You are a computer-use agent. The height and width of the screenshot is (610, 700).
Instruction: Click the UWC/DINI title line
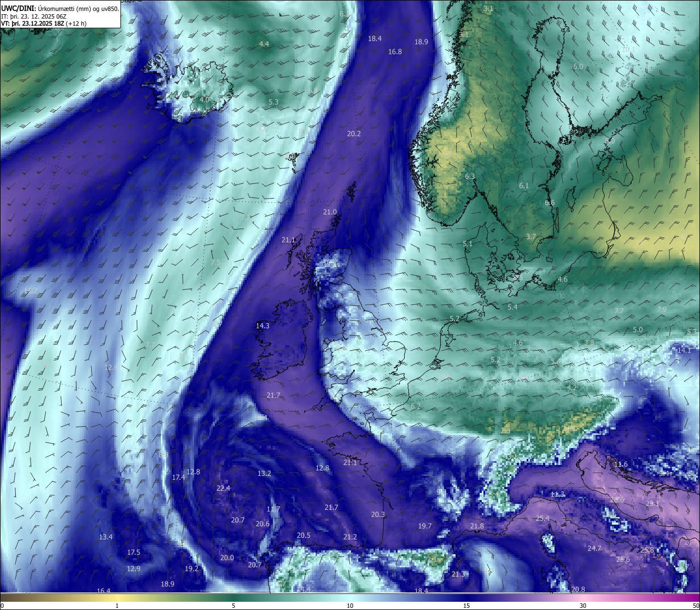click(60, 8)
